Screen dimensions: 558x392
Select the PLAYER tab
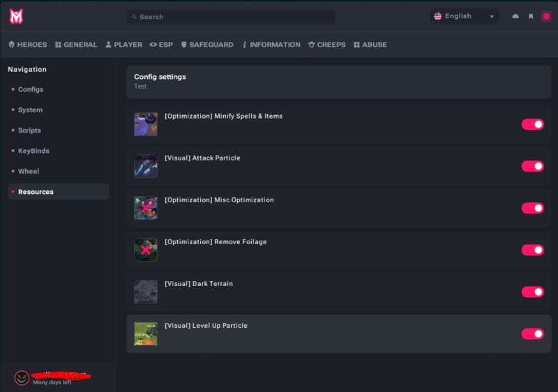tap(124, 45)
